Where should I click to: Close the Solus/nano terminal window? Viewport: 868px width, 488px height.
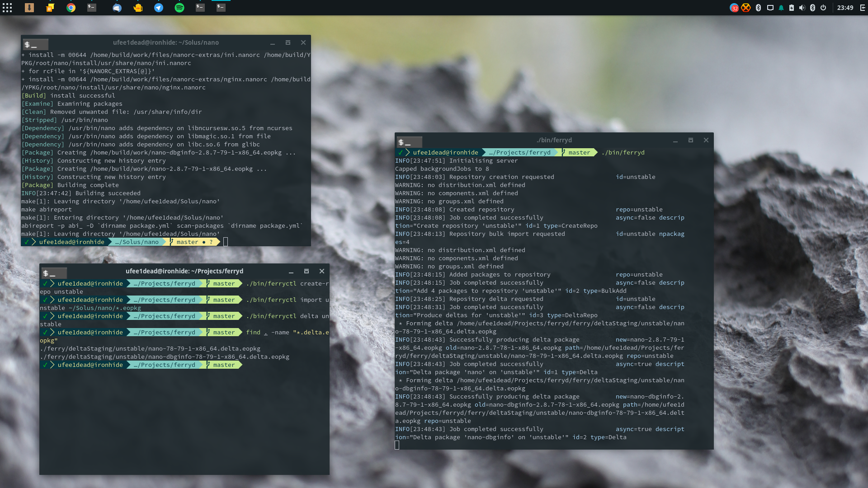coord(303,42)
